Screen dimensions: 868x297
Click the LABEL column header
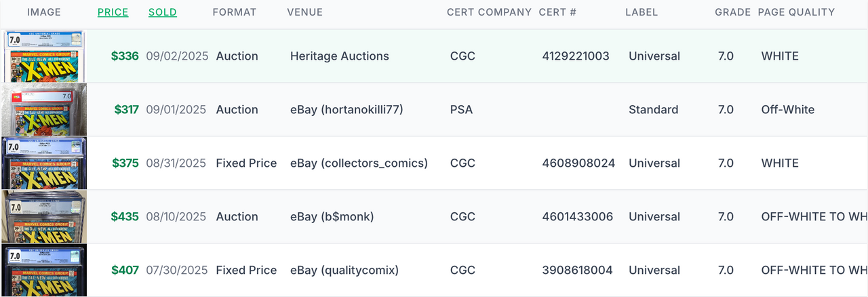642,12
